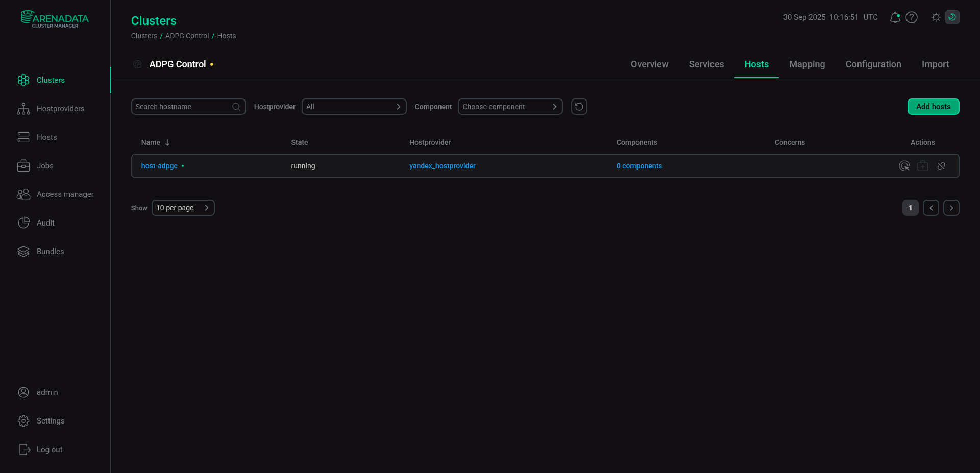The width and height of the screenshot is (980, 473).
Task: Open the Jobs page from the sidebar
Action: pyautogui.click(x=45, y=166)
